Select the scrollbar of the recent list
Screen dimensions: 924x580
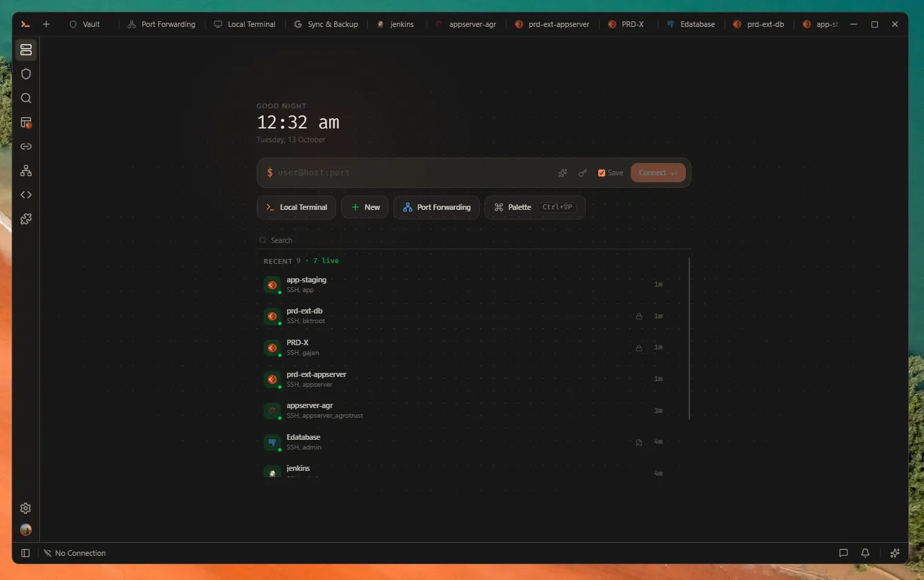pyautogui.click(x=689, y=338)
